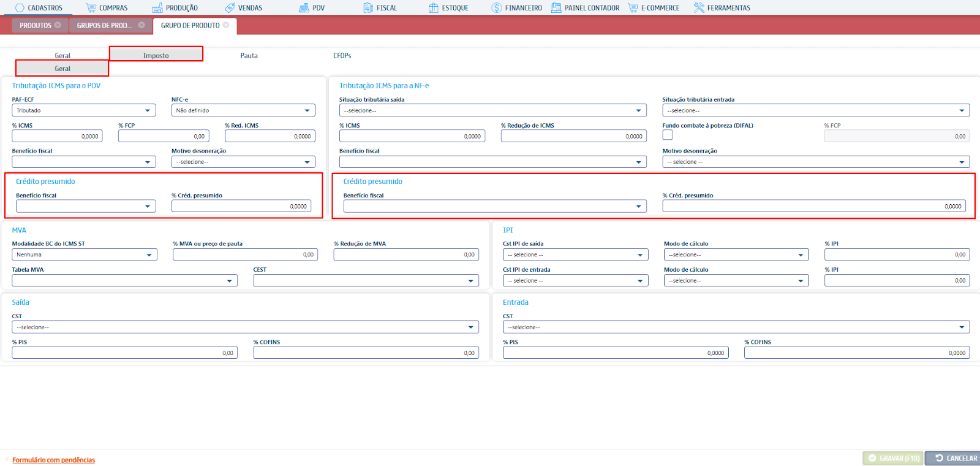This screenshot has width=980, height=466.
Task: Toggle Fundo combate à pobreza (DIFAL) checkbox
Action: [668, 135]
